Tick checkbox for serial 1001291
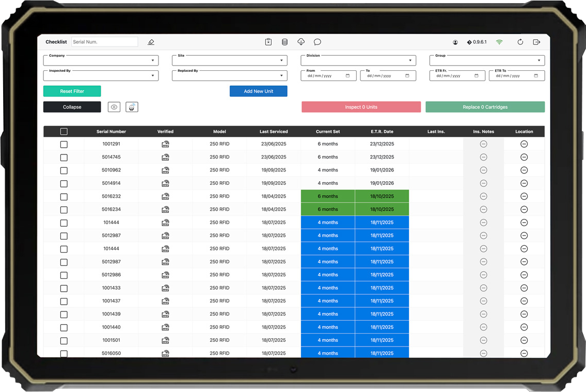Image resolution: width=586 pixels, height=392 pixels. click(x=64, y=145)
